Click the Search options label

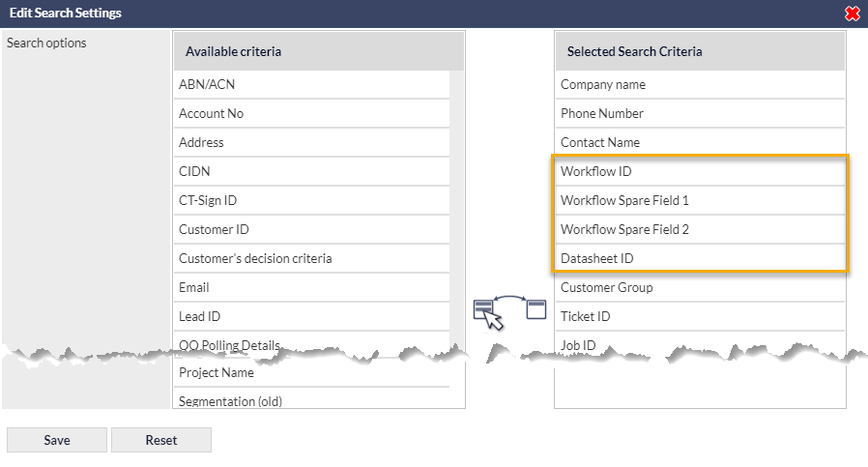(46, 43)
